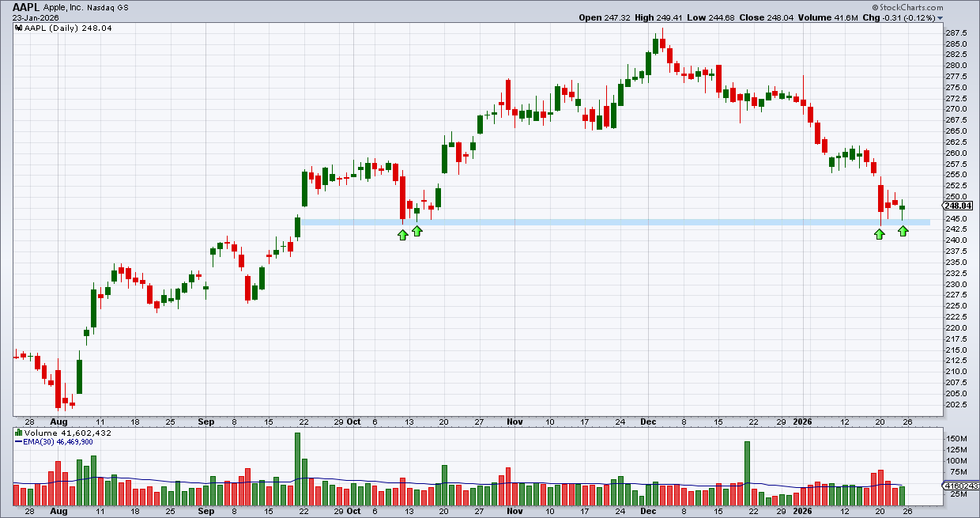
Task: Click the 240.0 price axis label
Action: tap(955, 240)
